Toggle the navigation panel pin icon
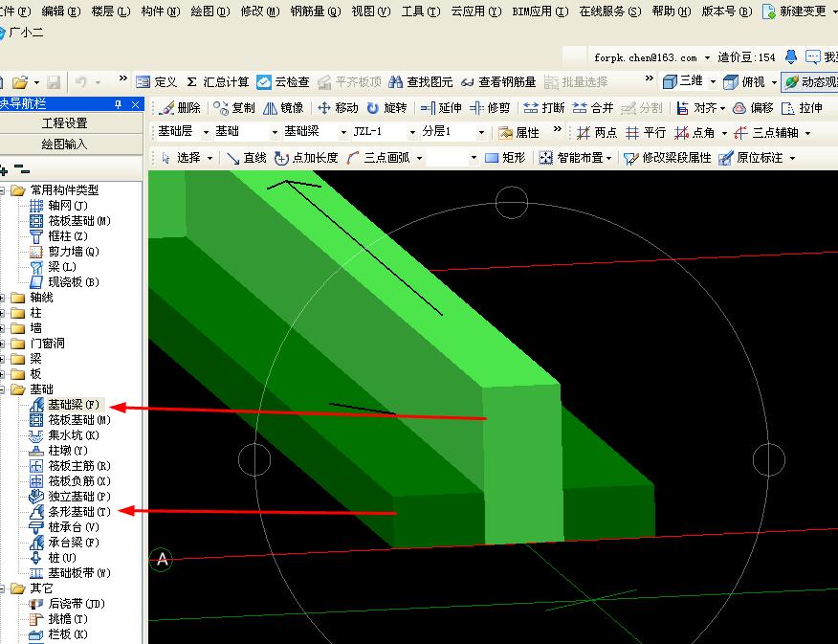Viewport: 838px width, 644px height. (x=118, y=103)
